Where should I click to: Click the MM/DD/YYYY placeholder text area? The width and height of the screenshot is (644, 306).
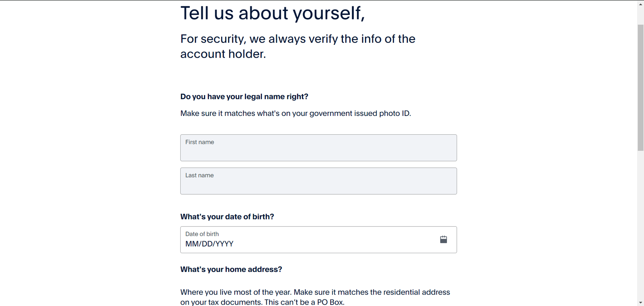pyautogui.click(x=209, y=244)
